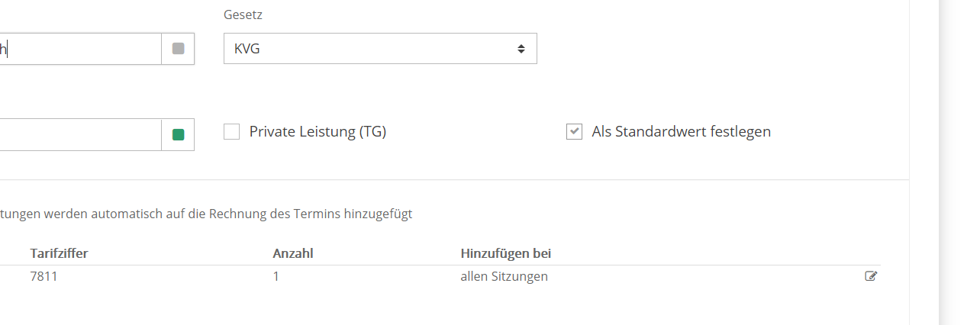Image resolution: width=980 pixels, height=325 pixels.
Task: Select the 7811 tariff number cell
Action: point(44,276)
